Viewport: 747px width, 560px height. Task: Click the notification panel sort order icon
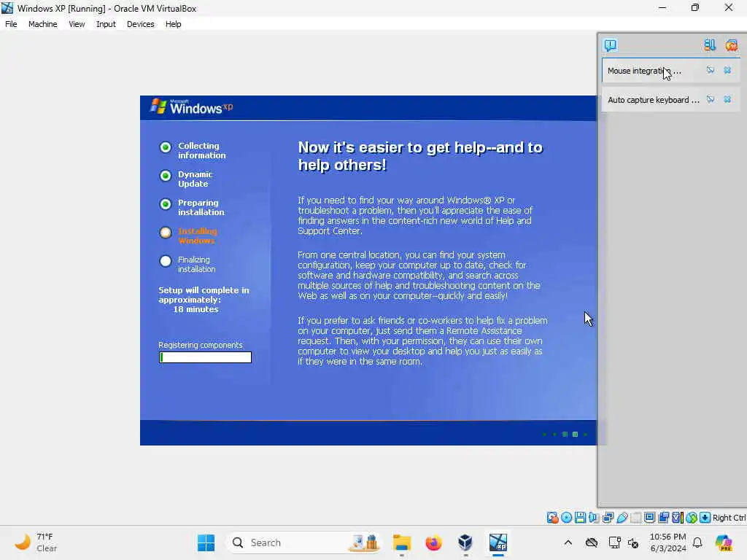click(710, 45)
